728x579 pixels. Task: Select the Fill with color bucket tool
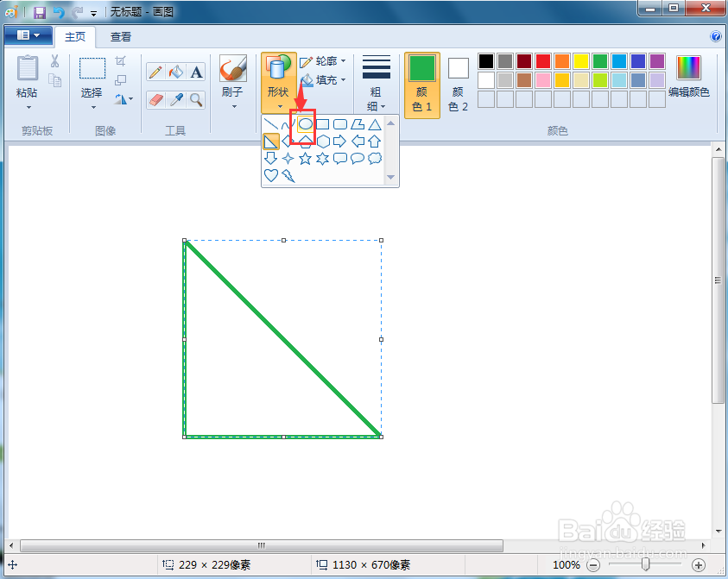tap(176, 72)
